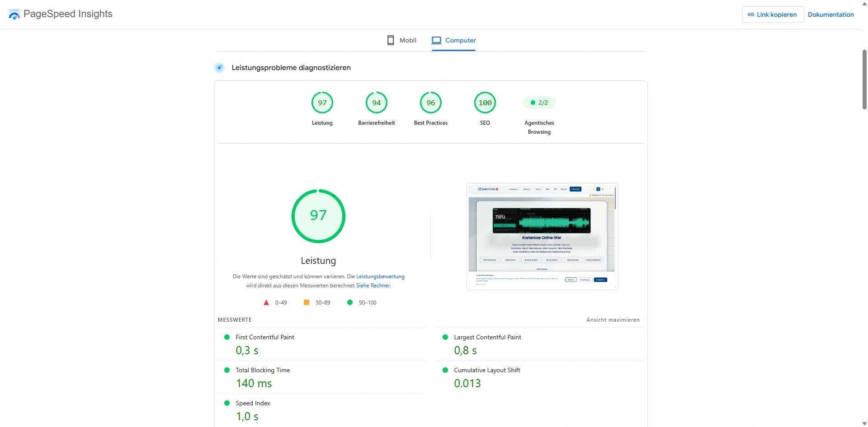Screen dimensions: 868x427
Task: Open the Dokumentation link
Action: 830,14
